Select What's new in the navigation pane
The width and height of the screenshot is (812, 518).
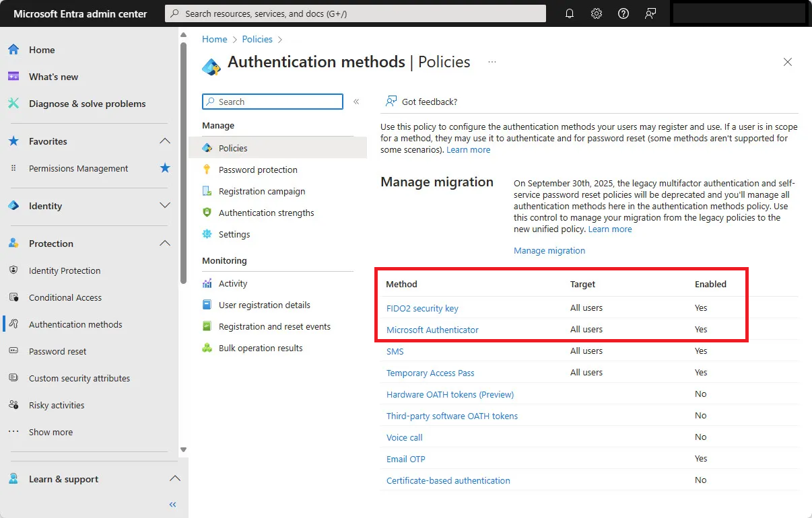[53, 76]
